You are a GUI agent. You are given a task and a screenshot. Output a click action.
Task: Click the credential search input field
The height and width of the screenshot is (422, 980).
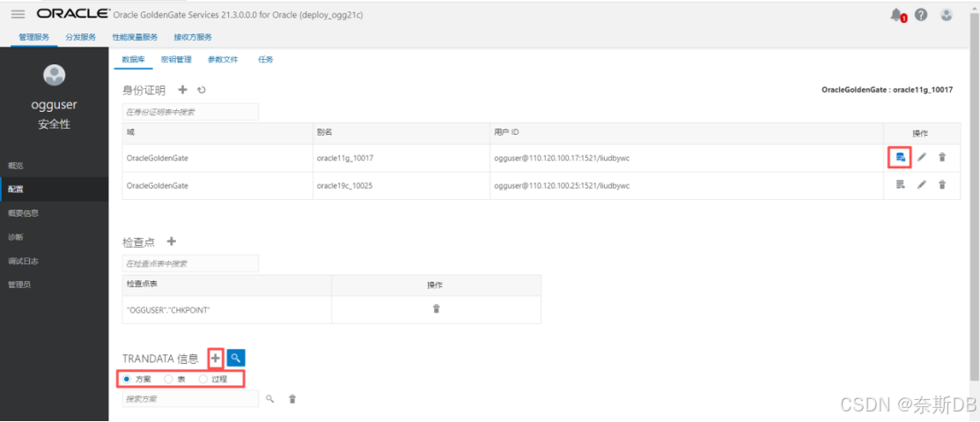190,112
